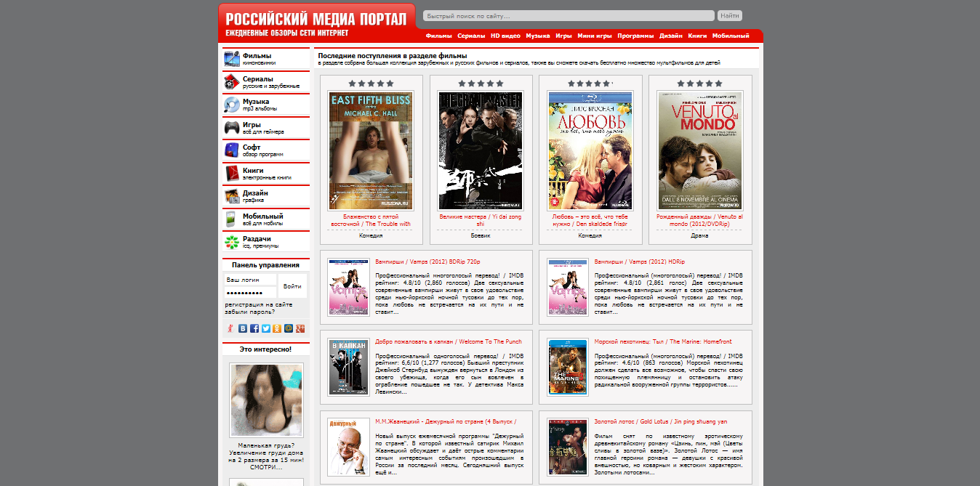Screen dimensions: 980x486
Task: Click Мобильный in the top navigation bar
Action: click(x=731, y=36)
